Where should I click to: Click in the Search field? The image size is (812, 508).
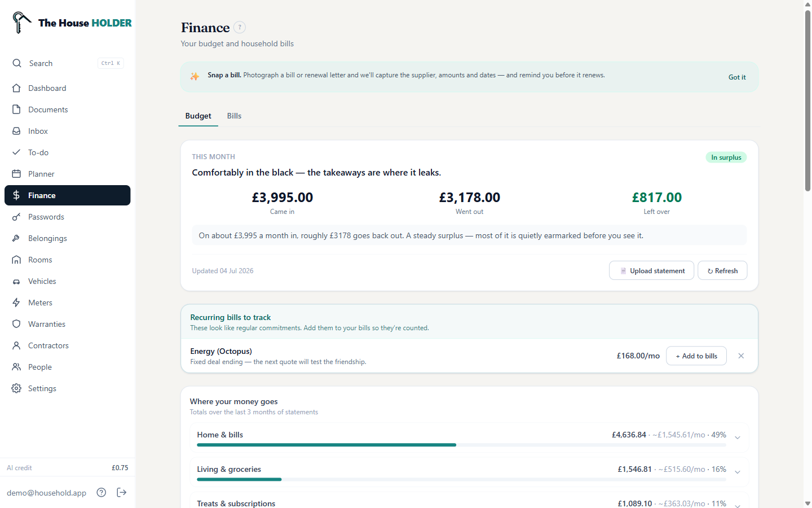(x=68, y=63)
